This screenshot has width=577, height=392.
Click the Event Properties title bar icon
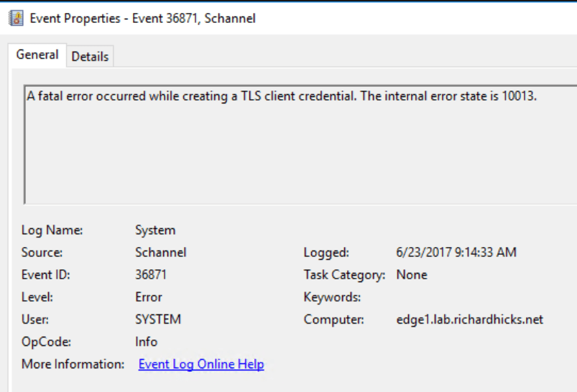[15, 19]
